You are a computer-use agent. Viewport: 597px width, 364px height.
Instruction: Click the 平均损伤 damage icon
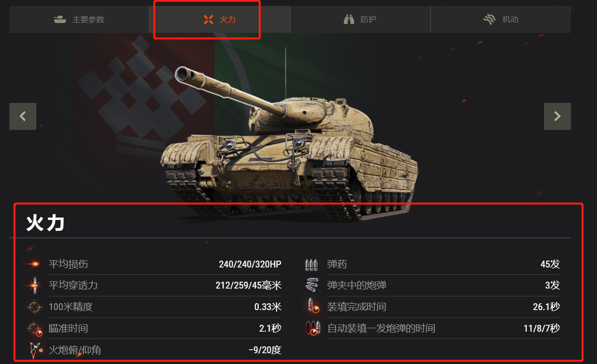pyautogui.click(x=34, y=264)
